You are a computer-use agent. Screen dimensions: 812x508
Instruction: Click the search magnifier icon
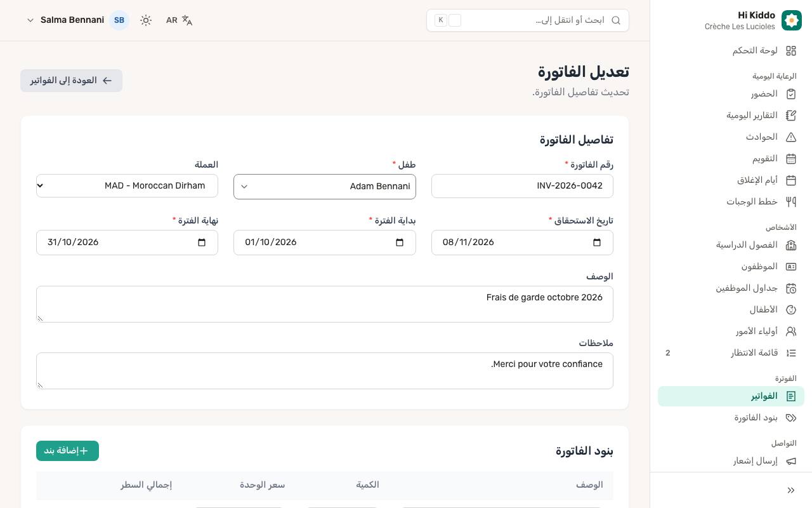(616, 20)
